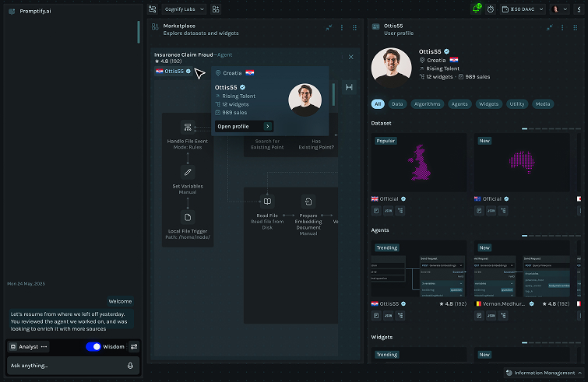Click first pagination dash in Agents section
588x382 pixels.
click(525, 236)
